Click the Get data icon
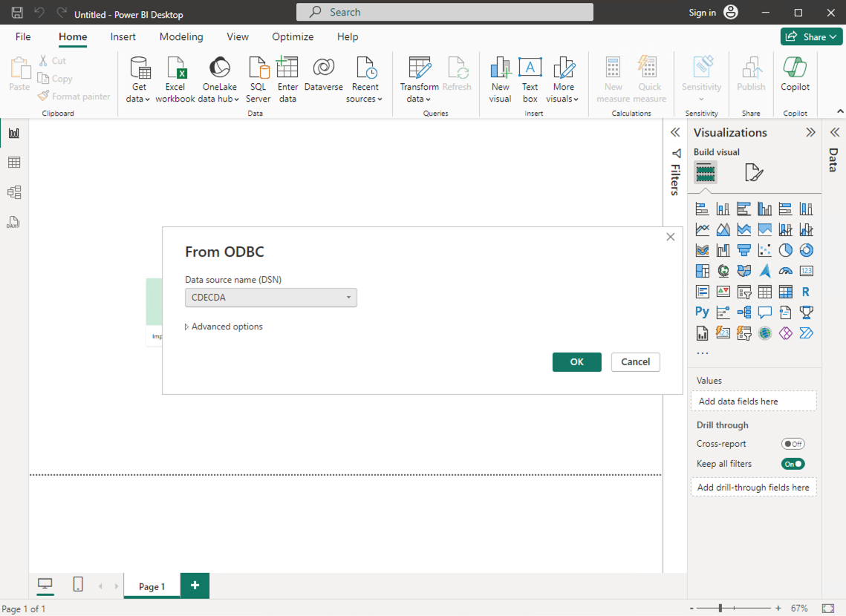Viewport: 846px width, 616px height. (139, 69)
